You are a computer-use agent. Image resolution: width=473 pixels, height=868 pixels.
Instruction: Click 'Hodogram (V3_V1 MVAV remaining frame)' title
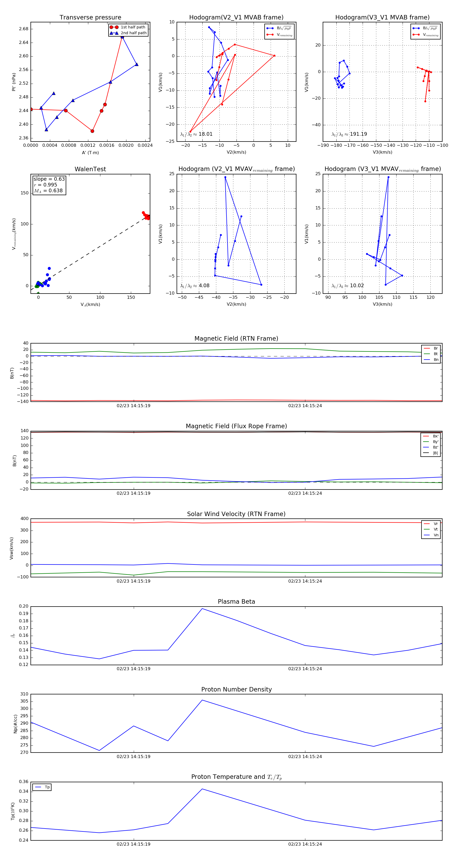tap(382, 169)
